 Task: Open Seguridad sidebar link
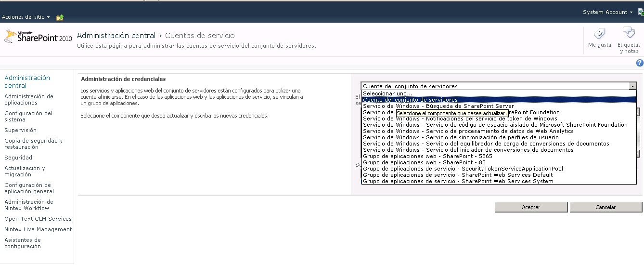tap(18, 158)
